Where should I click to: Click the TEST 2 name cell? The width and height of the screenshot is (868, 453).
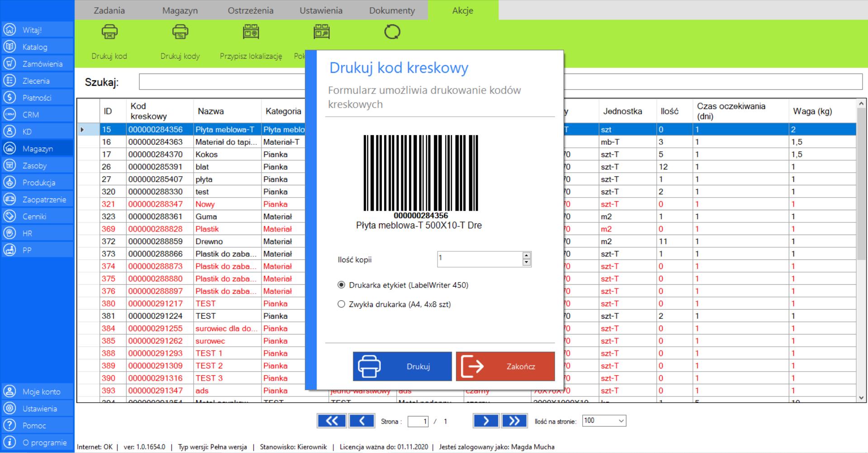[227, 366]
